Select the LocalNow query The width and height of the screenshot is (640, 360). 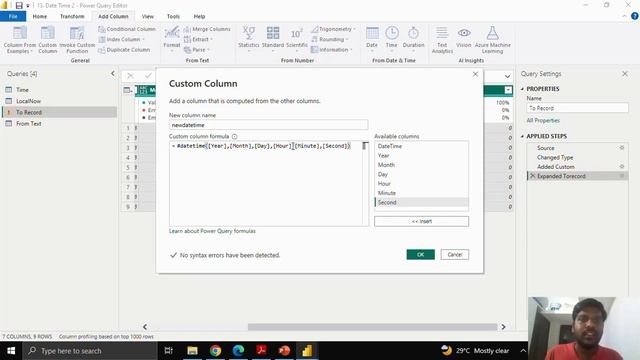click(x=60, y=101)
